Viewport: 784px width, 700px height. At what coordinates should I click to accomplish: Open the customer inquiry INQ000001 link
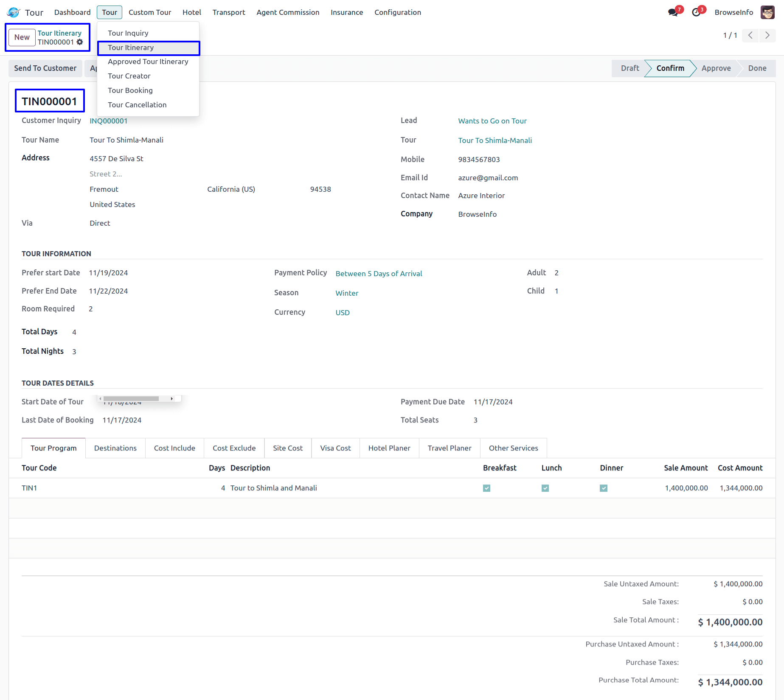(108, 121)
